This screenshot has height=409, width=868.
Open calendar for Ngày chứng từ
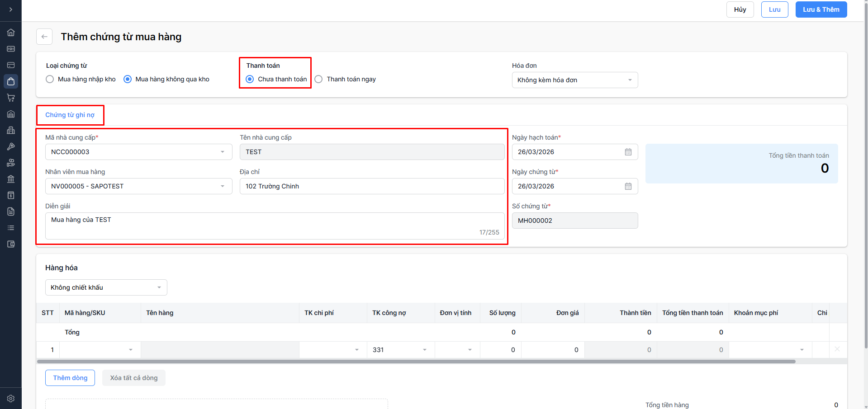click(x=628, y=186)
